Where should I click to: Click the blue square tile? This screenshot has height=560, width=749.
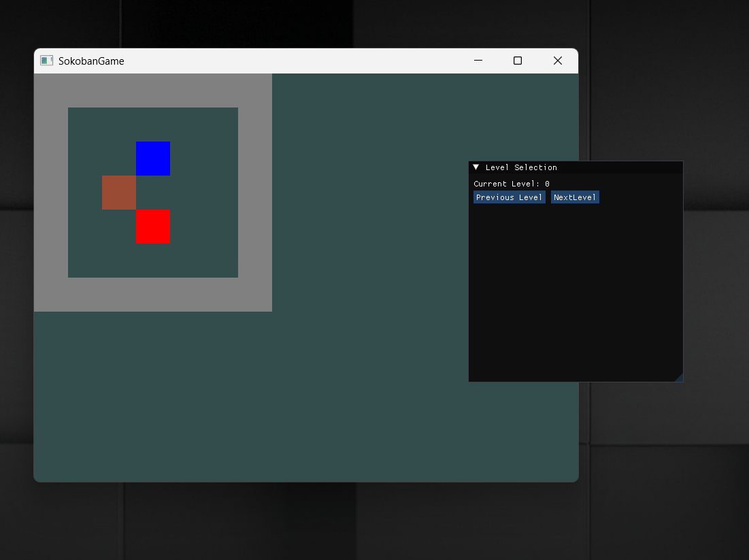click(x=153, y=159)
